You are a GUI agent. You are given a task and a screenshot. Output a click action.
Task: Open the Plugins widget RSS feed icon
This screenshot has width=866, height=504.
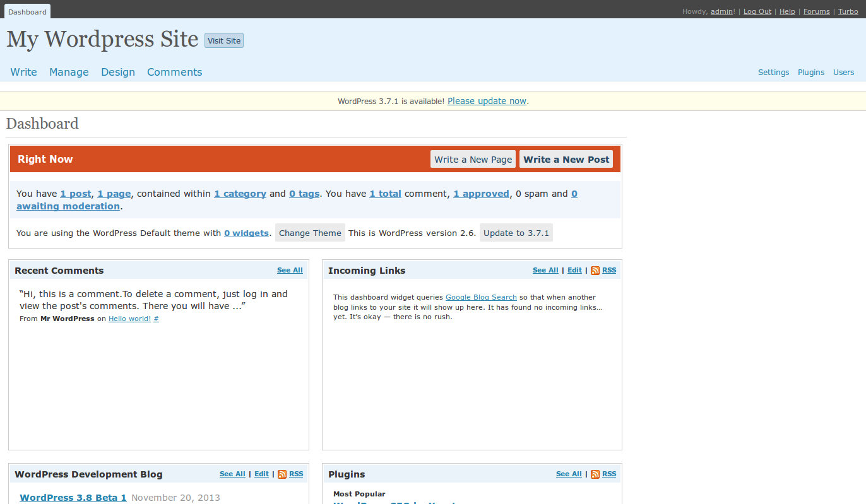595,474
